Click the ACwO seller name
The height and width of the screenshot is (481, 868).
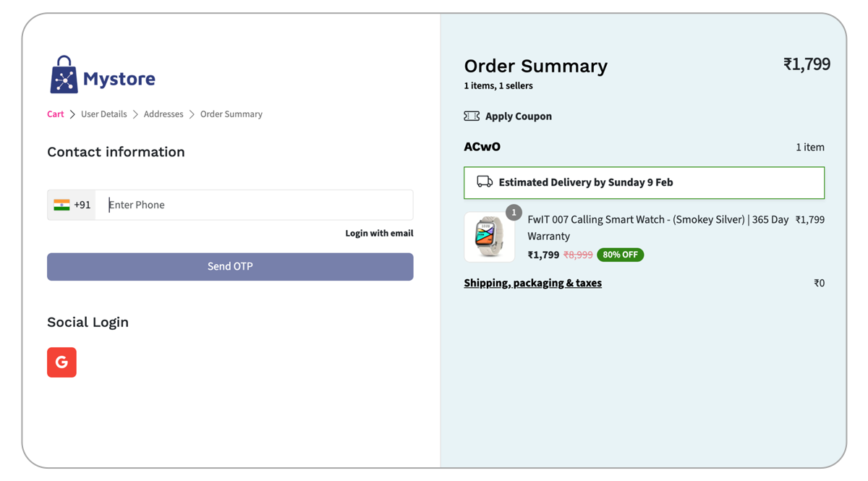(482, 147)
